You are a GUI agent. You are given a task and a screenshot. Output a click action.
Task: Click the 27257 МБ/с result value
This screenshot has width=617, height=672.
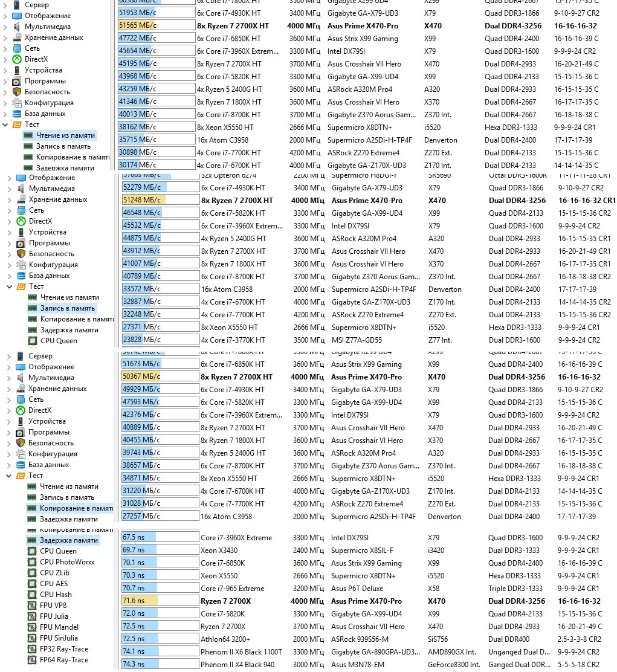coord(141,517)
